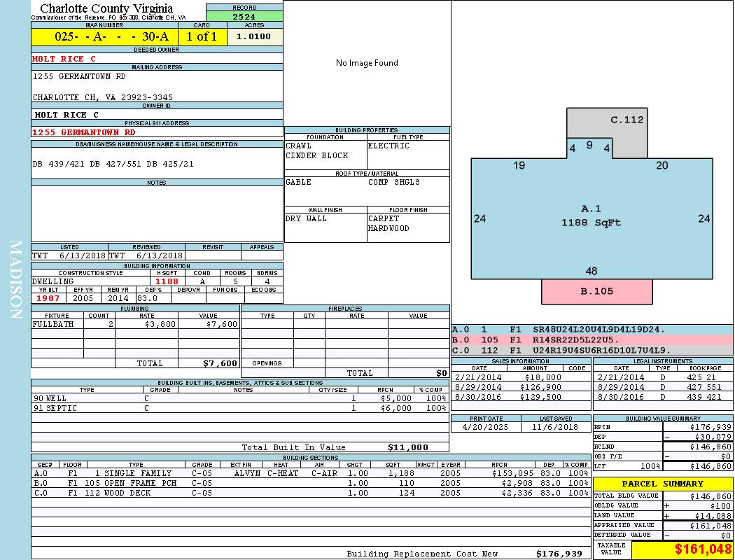Screen dimensions: 735x560
Task: Click pink B.105 porch sketch area
Action: [x=596, y=291]
